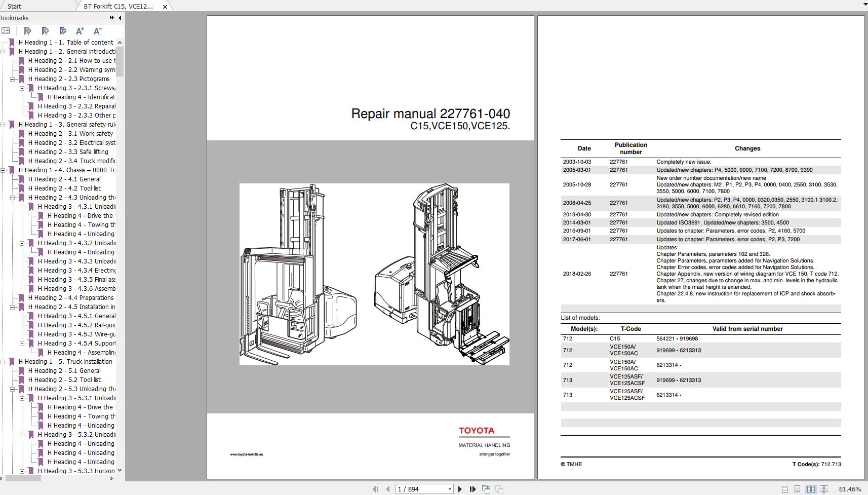This screenshot has width=868, height=495.
Task: Open bookmark '5.3.3 Horizontal'
Action: [x=76, y=471]
